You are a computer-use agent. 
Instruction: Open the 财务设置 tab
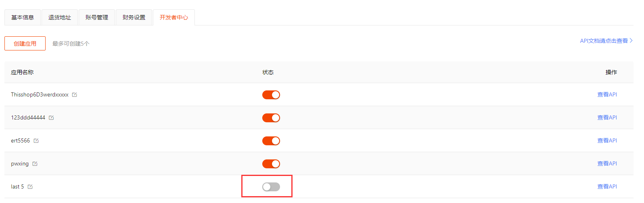134,17
